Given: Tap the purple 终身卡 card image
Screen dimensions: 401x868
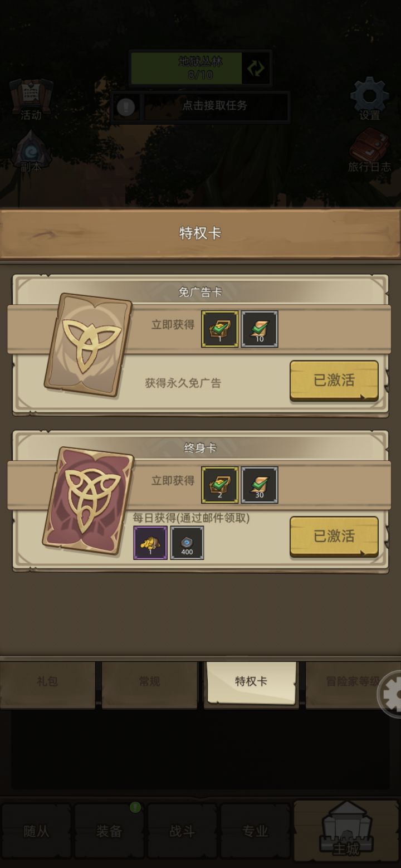Looking at the screenshot, I should (x=89, y=500).
